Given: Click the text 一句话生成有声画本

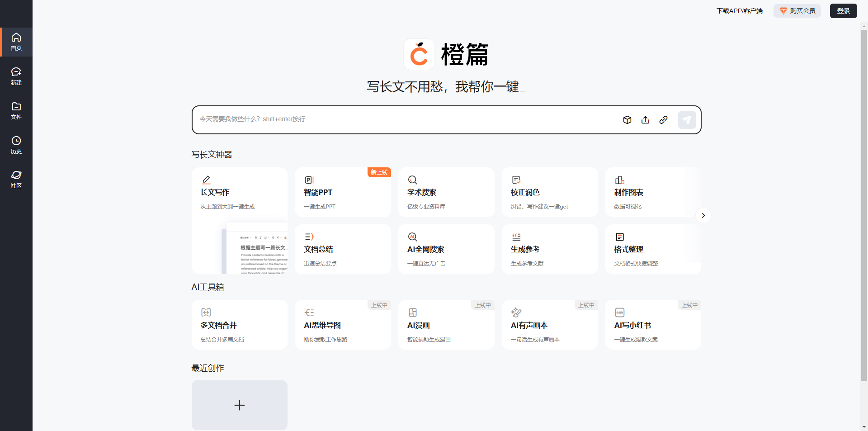Looking at the screenshot, I should [x=535, y=340].
